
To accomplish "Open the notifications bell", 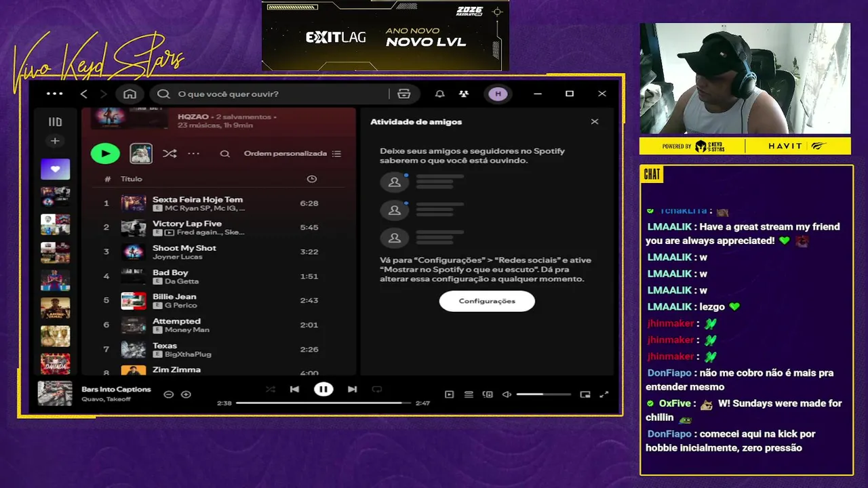I will pos(439,94).
